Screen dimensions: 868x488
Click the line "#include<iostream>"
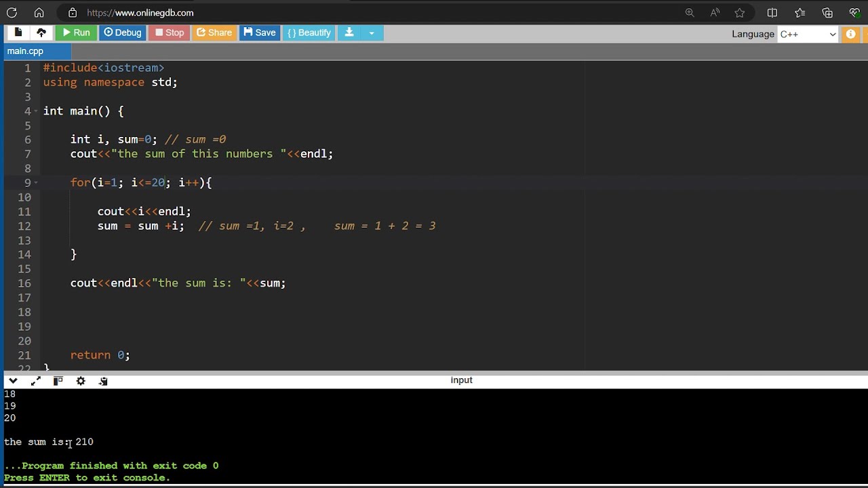tap(104, 68)
